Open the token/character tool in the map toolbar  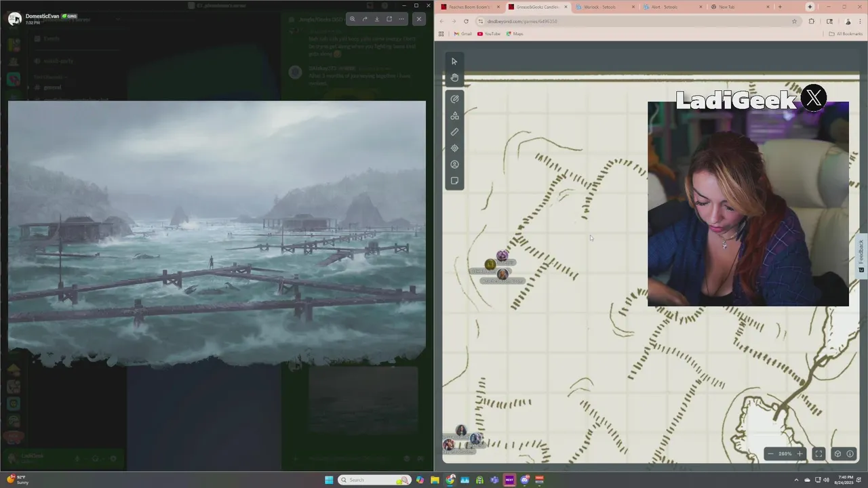tap(454, 164)
